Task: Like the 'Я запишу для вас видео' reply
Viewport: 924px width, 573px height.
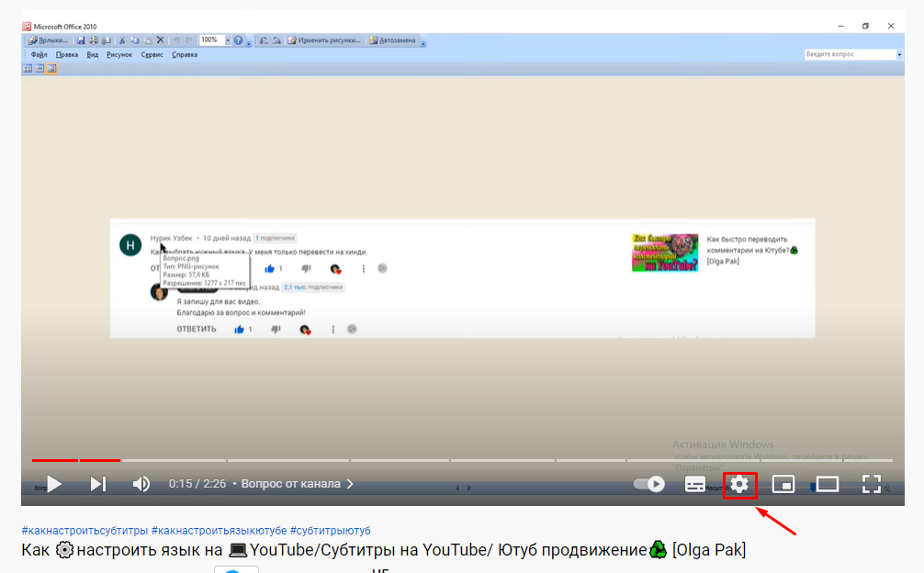Action: click(x=239, y=329)
